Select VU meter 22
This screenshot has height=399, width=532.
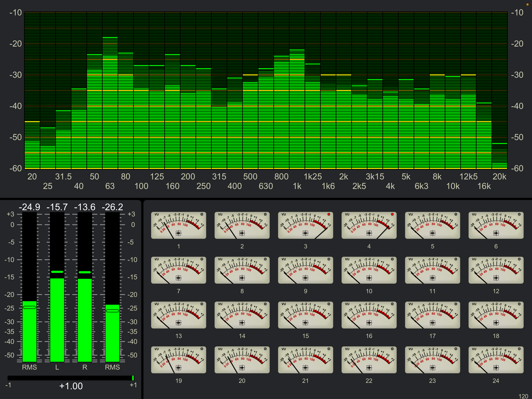[x=369, y=360]
